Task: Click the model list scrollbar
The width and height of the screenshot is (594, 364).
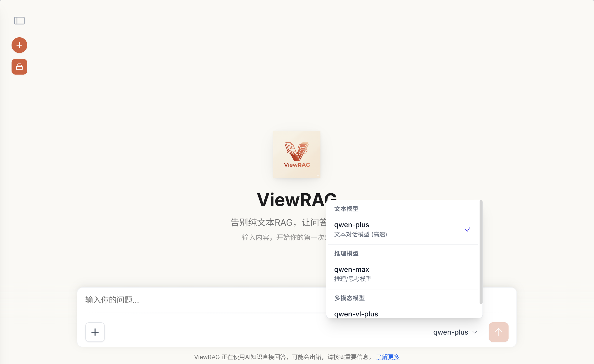Action: (481, 252)
